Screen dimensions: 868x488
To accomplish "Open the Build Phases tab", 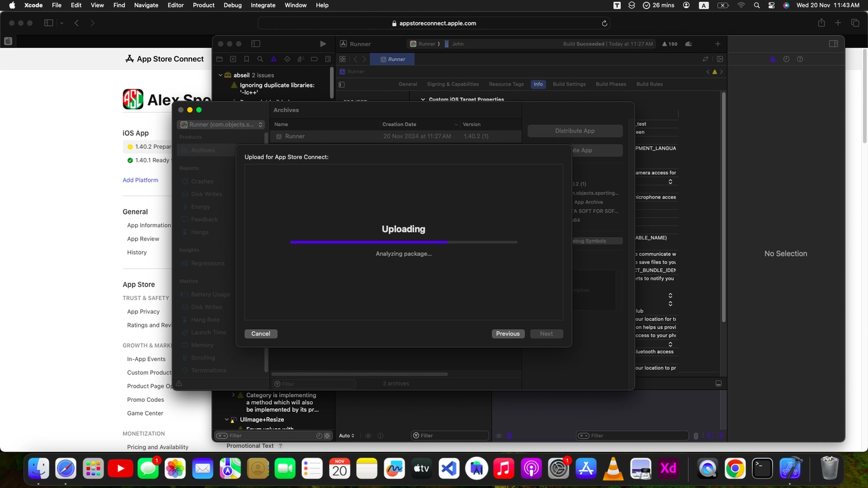I will click(x=611, y=84).
